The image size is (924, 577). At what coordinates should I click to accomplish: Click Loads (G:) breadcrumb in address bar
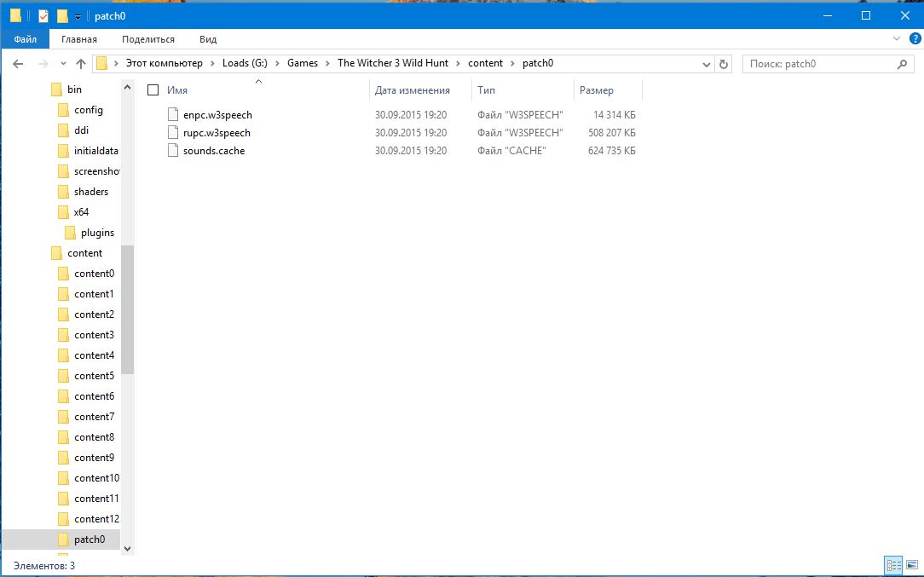(x=245, y=63)
